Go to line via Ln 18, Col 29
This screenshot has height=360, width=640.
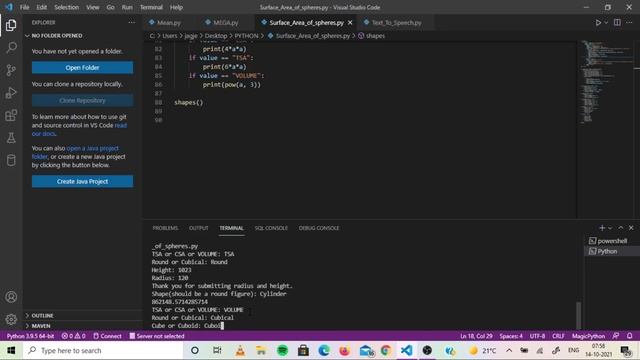pyautogui.click(x=476, y=336)
